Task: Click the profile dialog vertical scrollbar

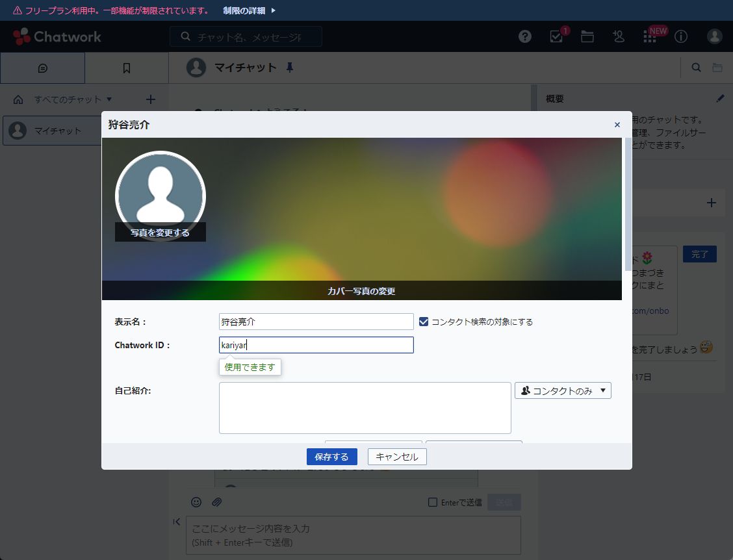Action: pos(628,205)
